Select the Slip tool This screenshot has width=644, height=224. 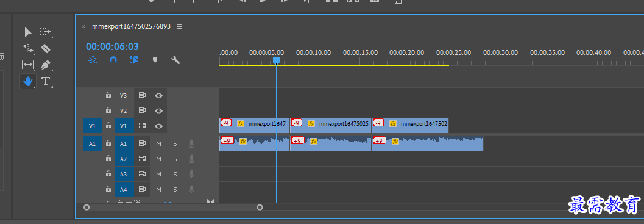(x=28, y=65)
